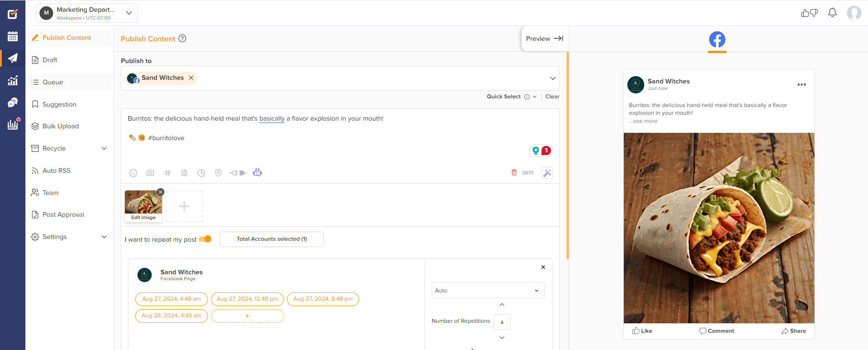Open the BETA bar chart icon
Viewport: 868px width, 350px height.
(13, 124)
